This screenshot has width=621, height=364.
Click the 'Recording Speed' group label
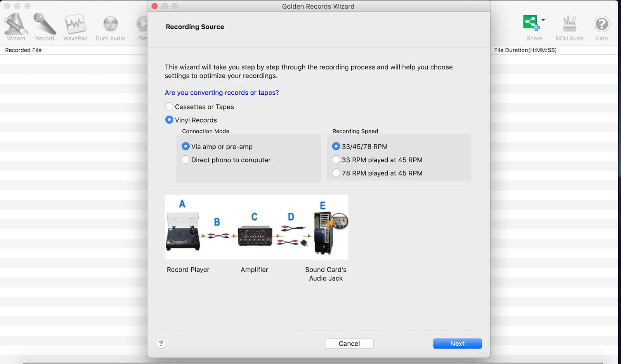355,131
